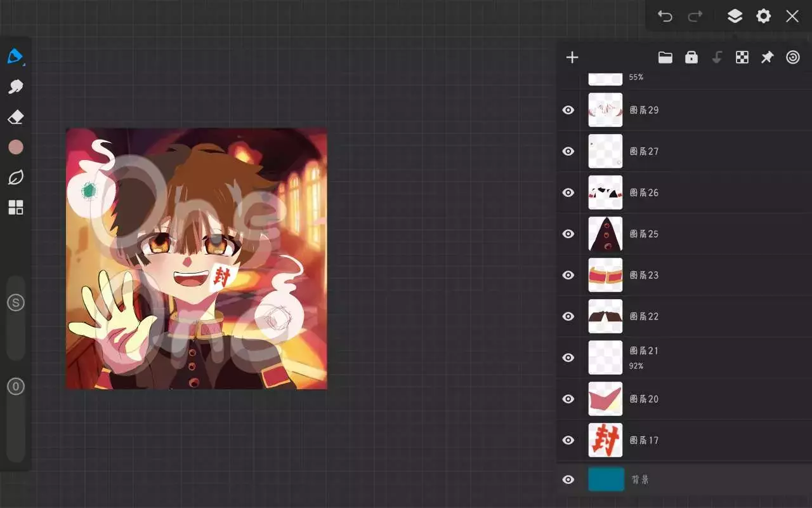812x508 pixels.
Task: Hide layer 图层21 using its eye
Action: click(x=568, y=358)
